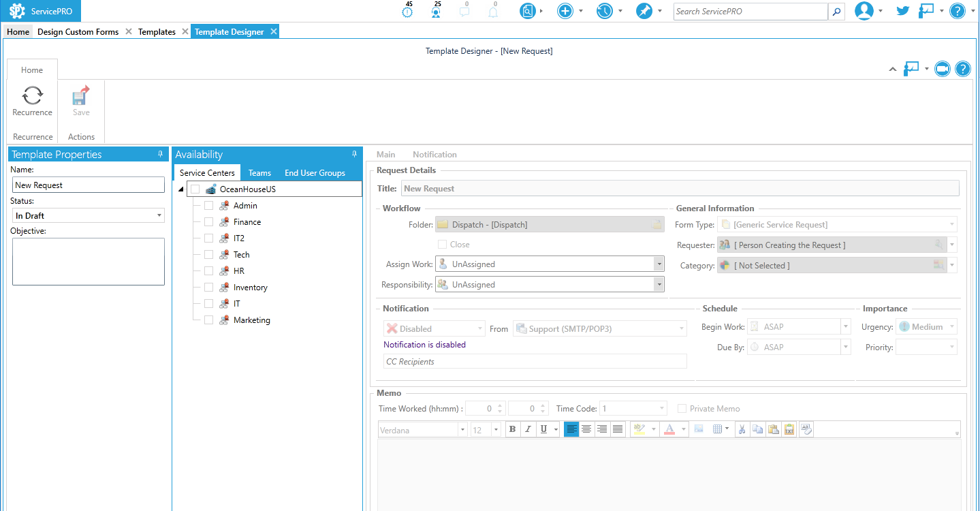This screenshot has width=980, height=511.
Task: Open the Status In Draft dropdown
Action: tap(89, 216)
